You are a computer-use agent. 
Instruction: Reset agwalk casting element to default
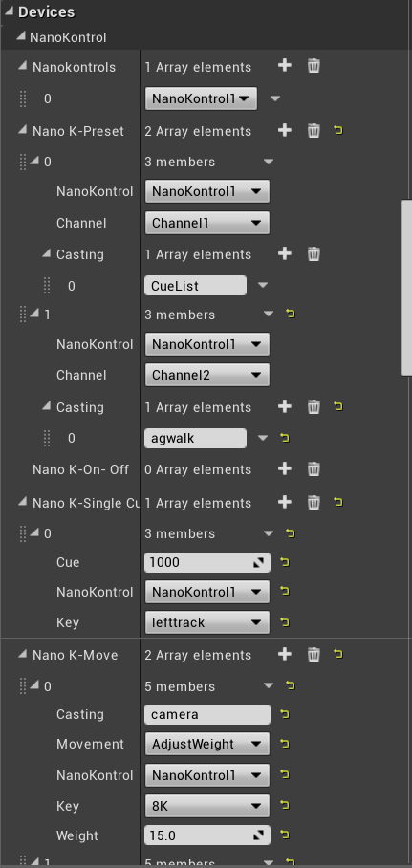pyautogui.click(x=285, y=438)
